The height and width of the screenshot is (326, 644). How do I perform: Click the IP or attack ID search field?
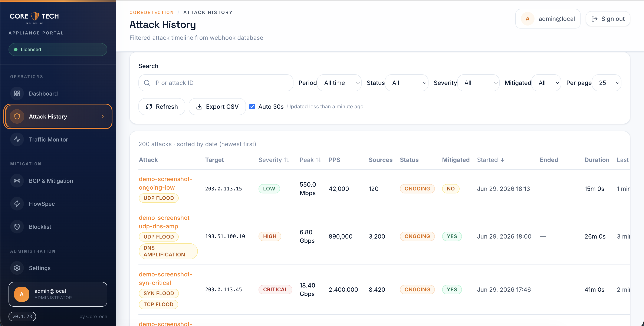click(216, 83)
